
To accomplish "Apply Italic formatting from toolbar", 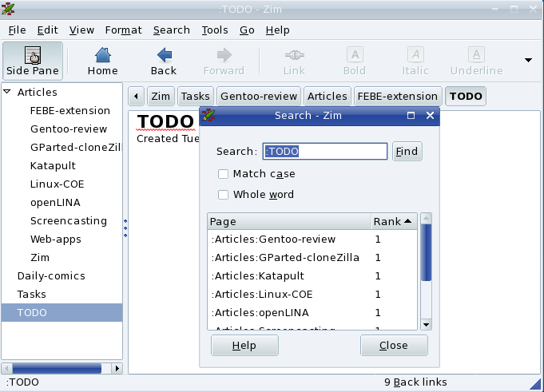I will (x=415, y=61).
